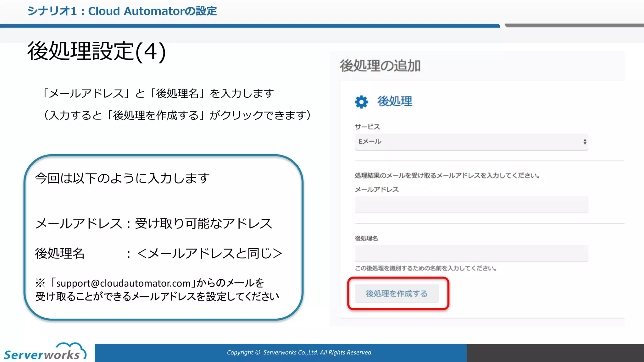Click the copyright text in footer
644x362 pixels.
(x=300, y=352)
